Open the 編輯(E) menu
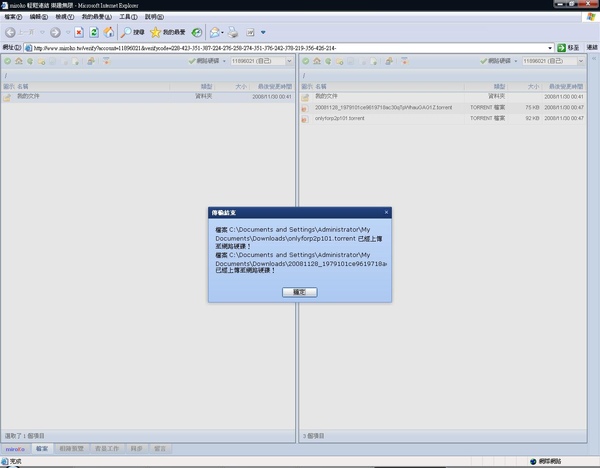This screenshot has width=600, height=468. (39, 17)
